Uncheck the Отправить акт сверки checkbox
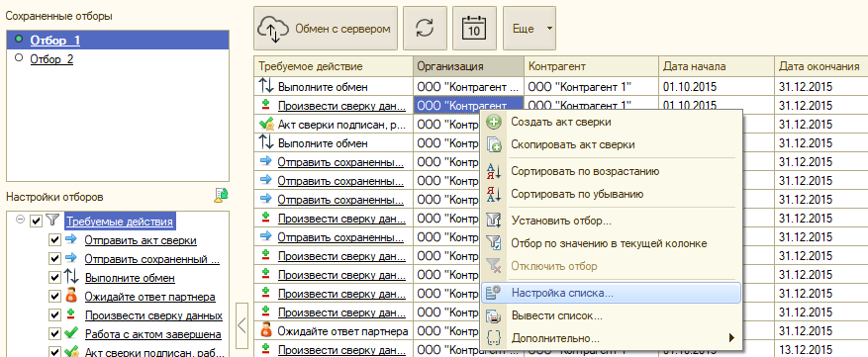The image size is (868, 357). [x=54, y=240]
